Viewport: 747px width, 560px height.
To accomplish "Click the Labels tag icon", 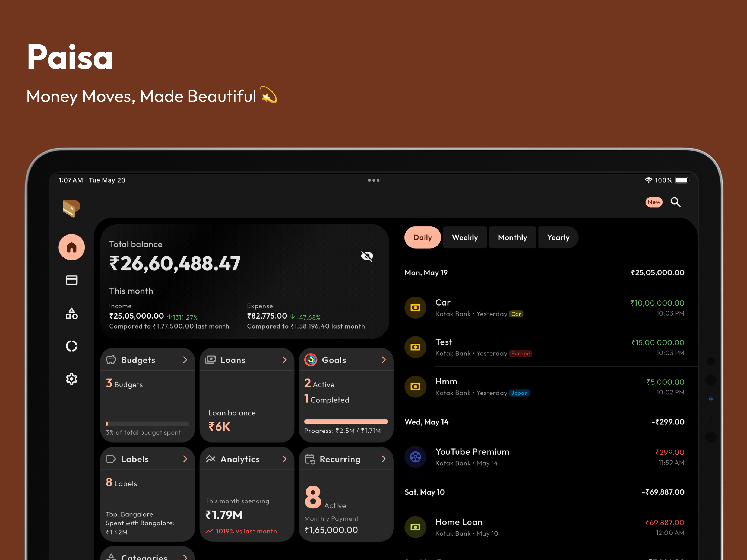I will [x=111, y=459].
